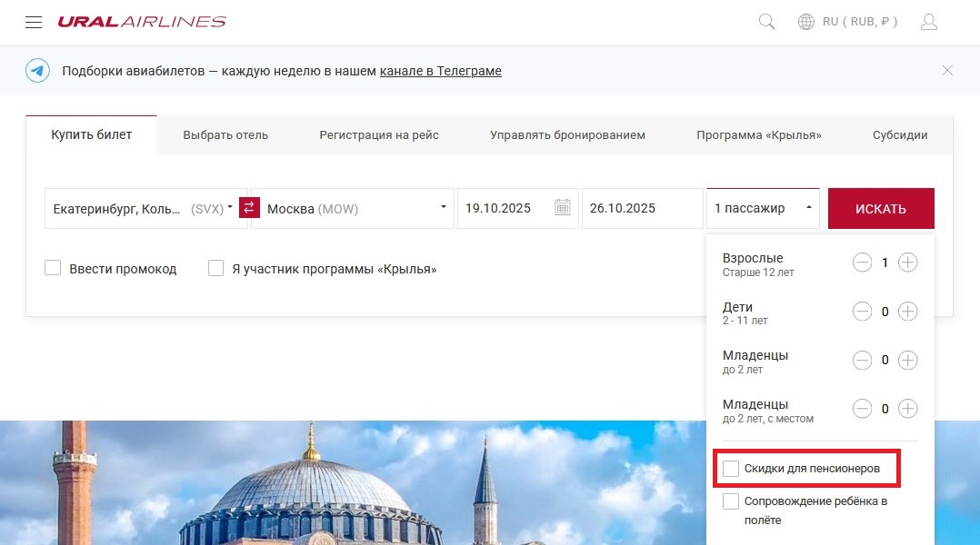Check the promo code entry box
980x545 pixels.
pyautogui.click(x=53, y=269)
